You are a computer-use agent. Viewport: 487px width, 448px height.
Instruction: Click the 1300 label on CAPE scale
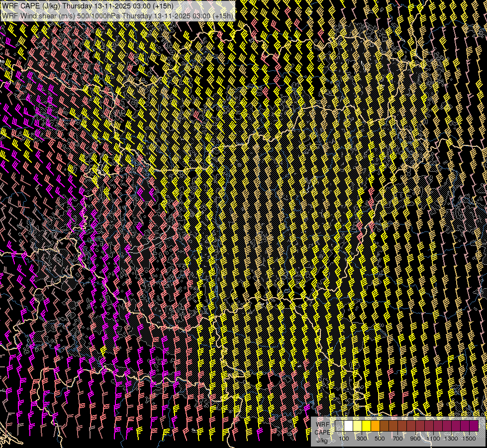pyautogui.click(x=451, y=439)
